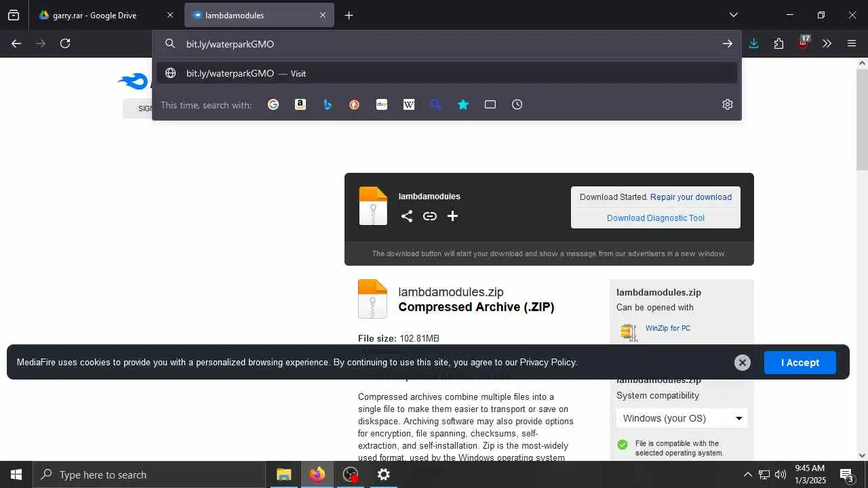
Task: Open the network icon in system tray
Action: click(764, 474)
